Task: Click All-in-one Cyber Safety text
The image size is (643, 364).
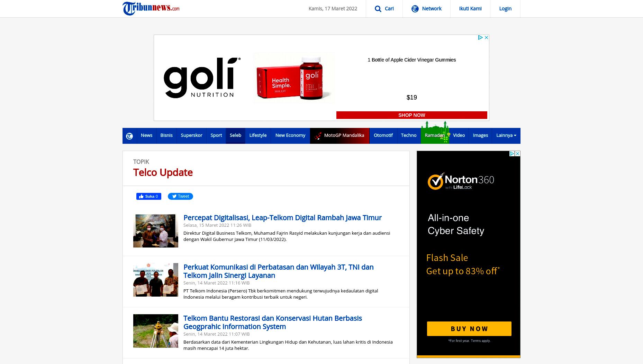Action: coord(456,224)
